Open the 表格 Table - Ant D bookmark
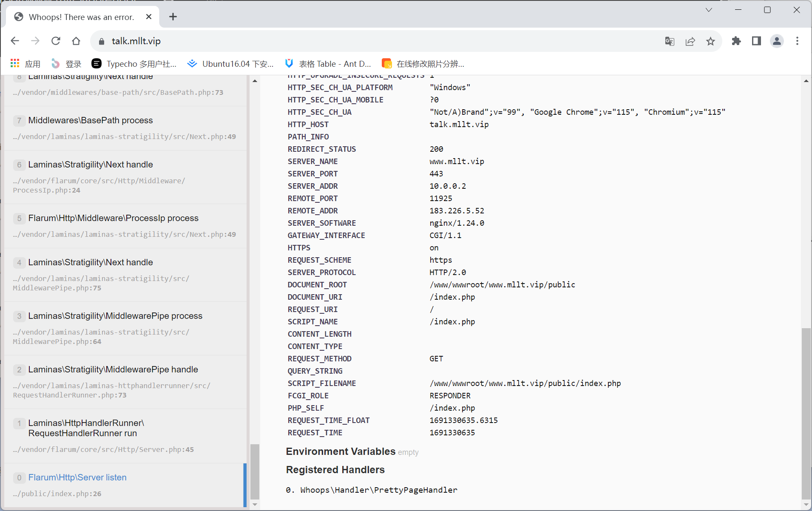Image resolution: width=812 pixels, height=511 pixels. (x=328, y=64)
